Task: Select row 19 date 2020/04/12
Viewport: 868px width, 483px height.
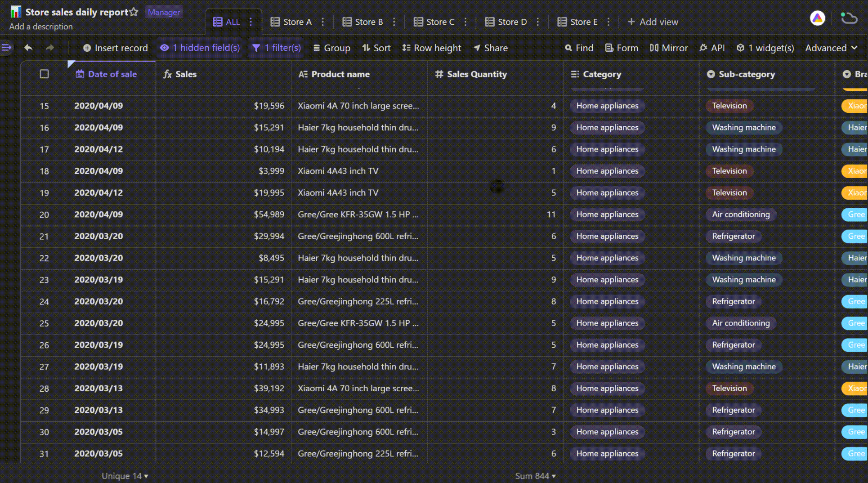Action: [98, 192]
